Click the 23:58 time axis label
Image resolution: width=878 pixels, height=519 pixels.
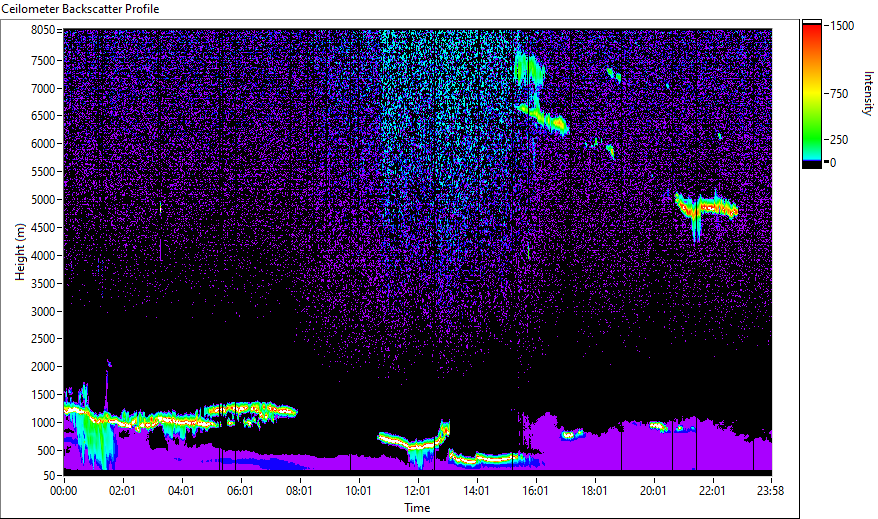tap(770, 491)
